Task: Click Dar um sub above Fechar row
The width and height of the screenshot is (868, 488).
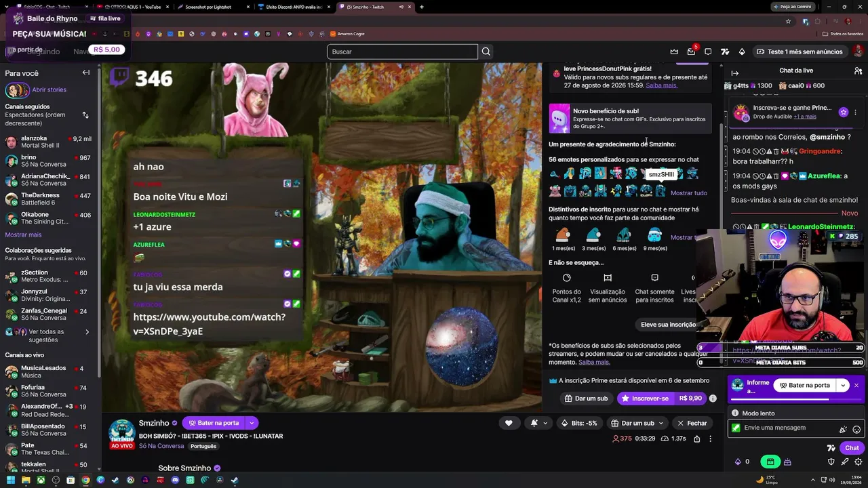Action: pyautogui.click(x=587, y=399)
